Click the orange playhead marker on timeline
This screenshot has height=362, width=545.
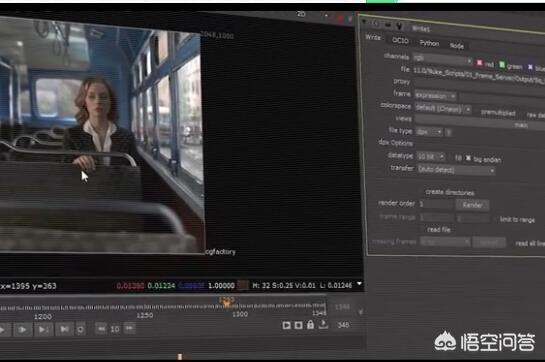click(x=226, y=302)
